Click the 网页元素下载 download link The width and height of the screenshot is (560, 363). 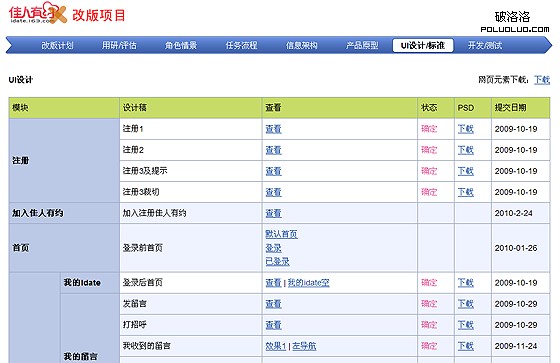coord(542,80)
